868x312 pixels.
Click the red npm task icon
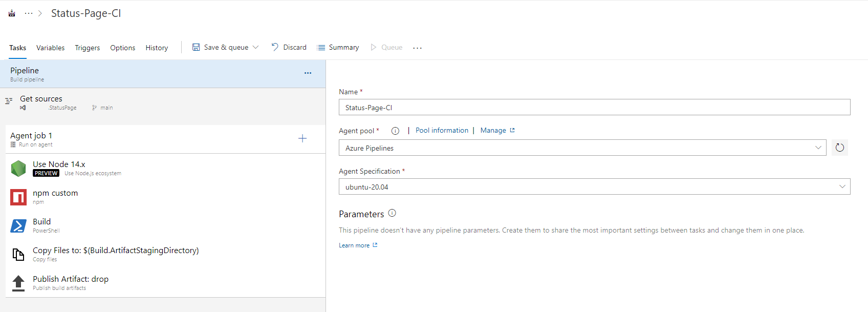(18, 197)
